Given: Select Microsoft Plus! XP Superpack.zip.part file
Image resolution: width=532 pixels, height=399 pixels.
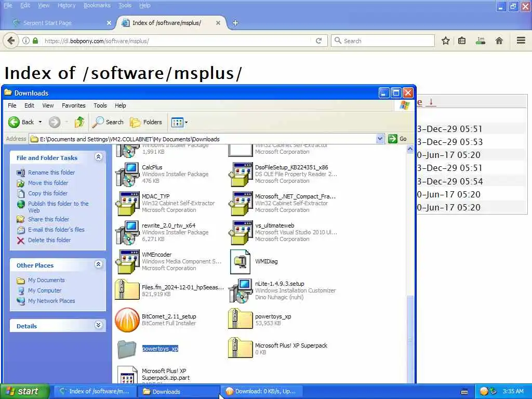Looking at the screenshot, I should coord(127,375).
